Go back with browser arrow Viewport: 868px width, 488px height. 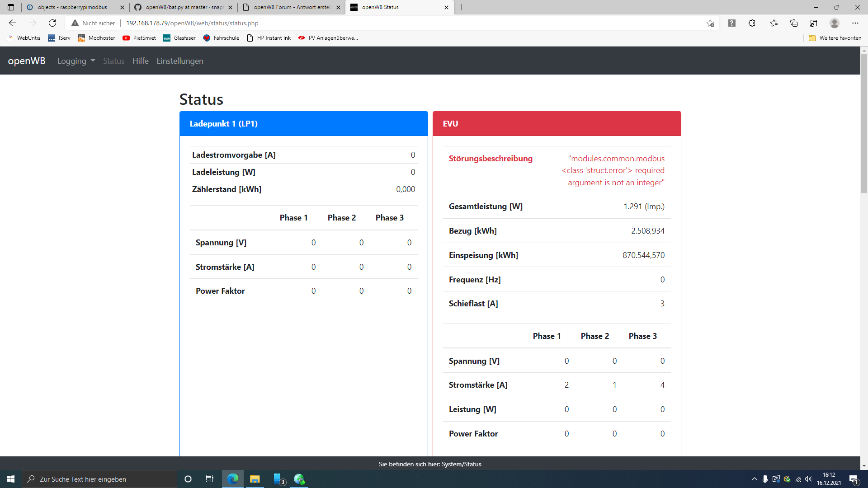[13, 23]
